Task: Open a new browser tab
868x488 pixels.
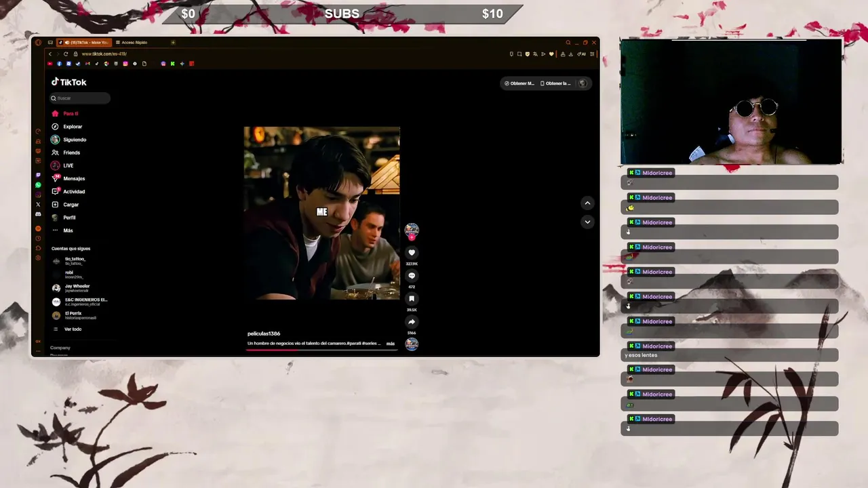Action: (x=173, y=43)
